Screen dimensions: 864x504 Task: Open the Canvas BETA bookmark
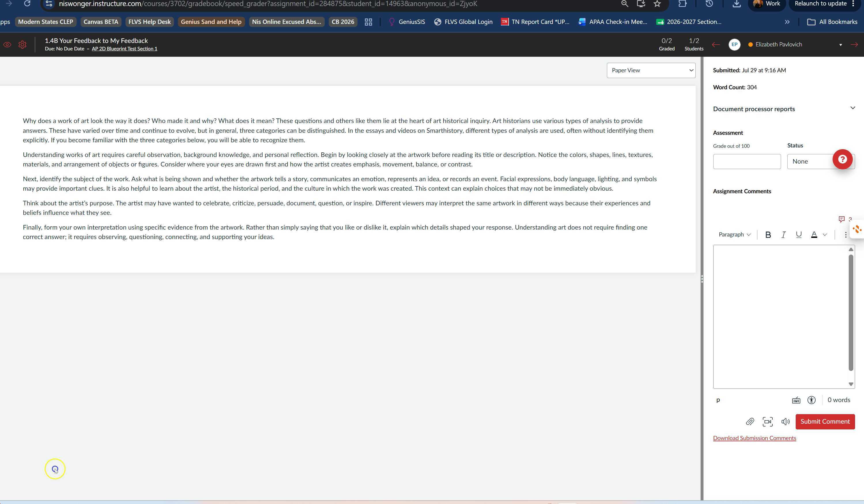click(x=101, y=22)
